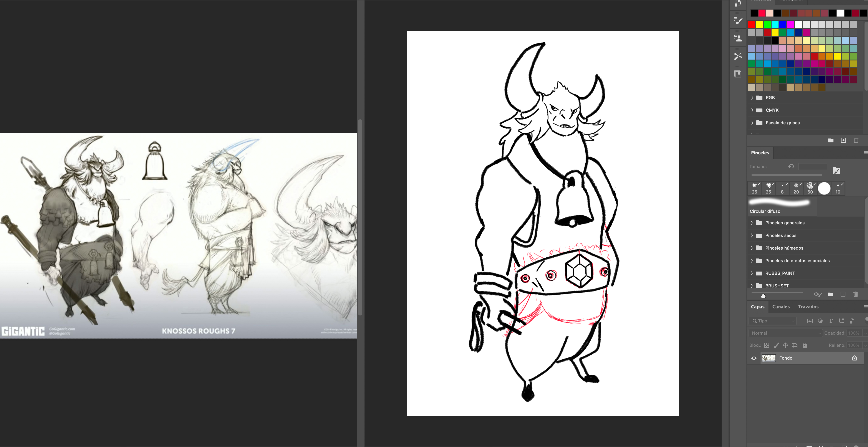Expand the CMYK swatch folder
The height and width of the screenshot is (447, 868).
click(752, 110)
